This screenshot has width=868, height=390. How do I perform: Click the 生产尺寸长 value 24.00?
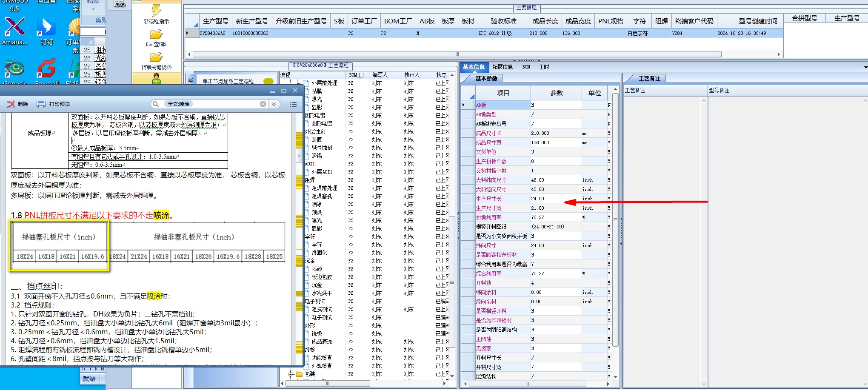click(x=556, y=199)
